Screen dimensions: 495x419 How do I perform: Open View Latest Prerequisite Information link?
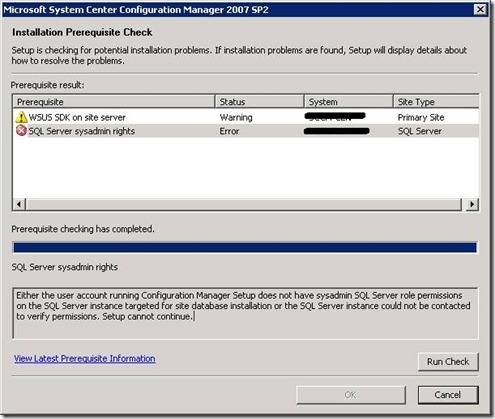pyautogui.click(x=85, y=359)
